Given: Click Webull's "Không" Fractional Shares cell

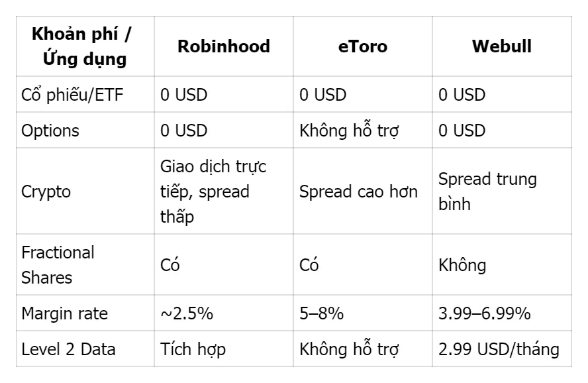Looking at the screenshot, I should (462, 266).
